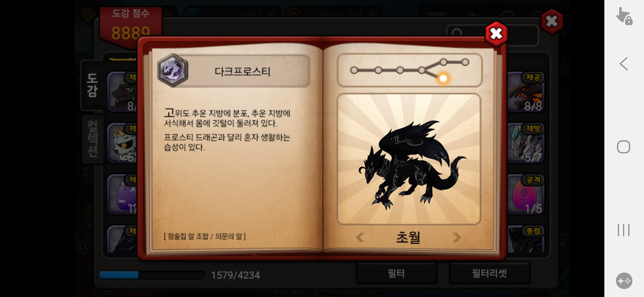Tap the Android back navigation arrow
Image resolution: width=644 pixels, height=297 pixels.
(x=624, y=64)
